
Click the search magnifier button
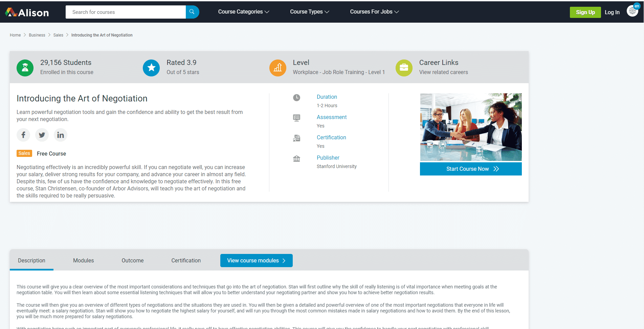click(x=192, y=12)
